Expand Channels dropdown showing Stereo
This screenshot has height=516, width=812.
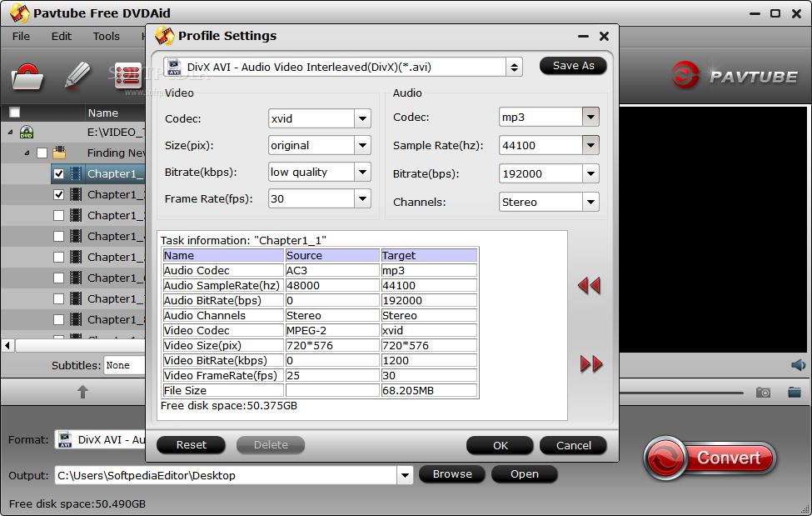point(590,202)
